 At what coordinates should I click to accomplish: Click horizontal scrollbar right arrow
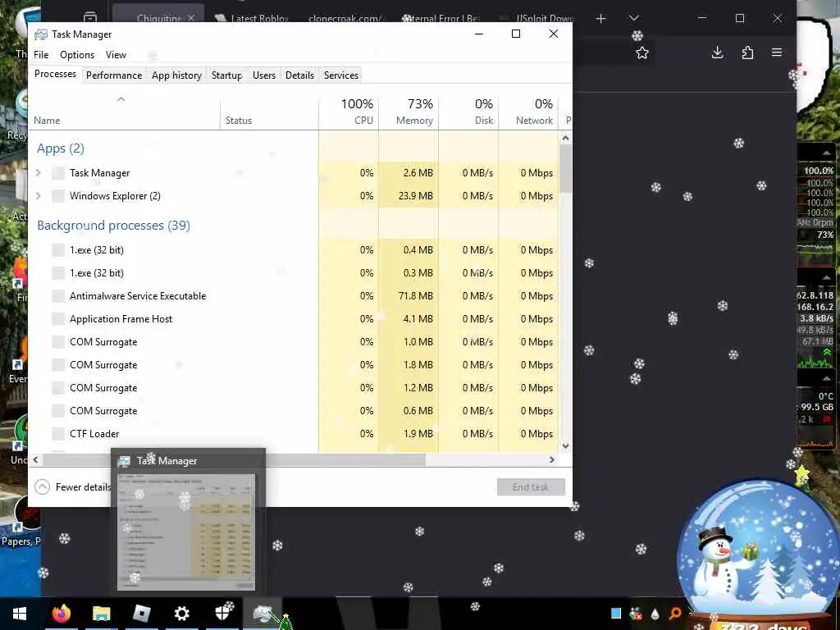pos(552,459)
